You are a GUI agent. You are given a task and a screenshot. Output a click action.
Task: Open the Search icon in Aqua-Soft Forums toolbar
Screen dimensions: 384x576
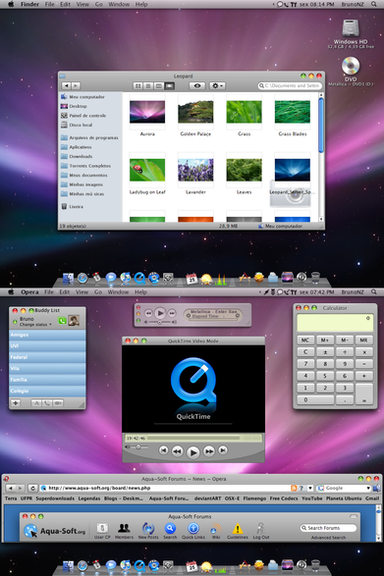tap(170, 531)
